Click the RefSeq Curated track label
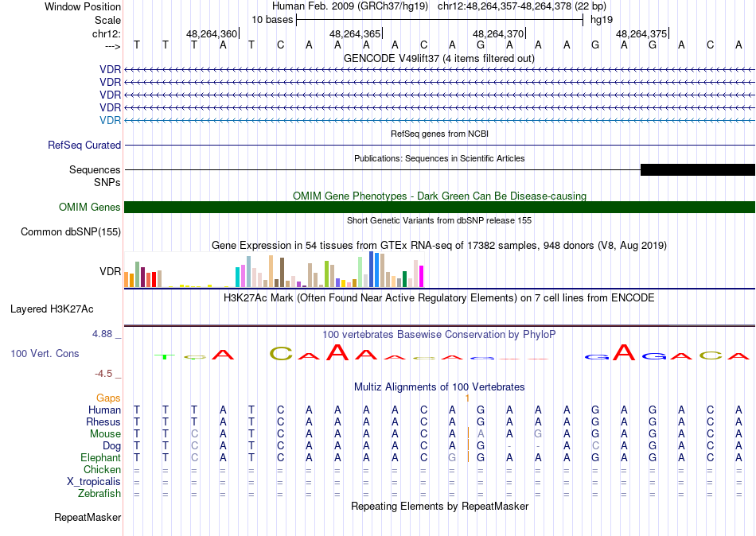Viewport: 756px width, 536px height. pos(84,145)
